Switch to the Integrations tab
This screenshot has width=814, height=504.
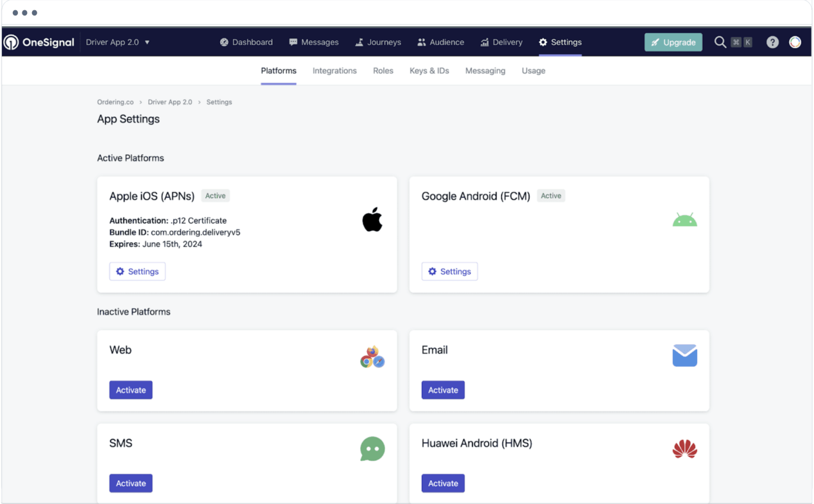(334, 71)
